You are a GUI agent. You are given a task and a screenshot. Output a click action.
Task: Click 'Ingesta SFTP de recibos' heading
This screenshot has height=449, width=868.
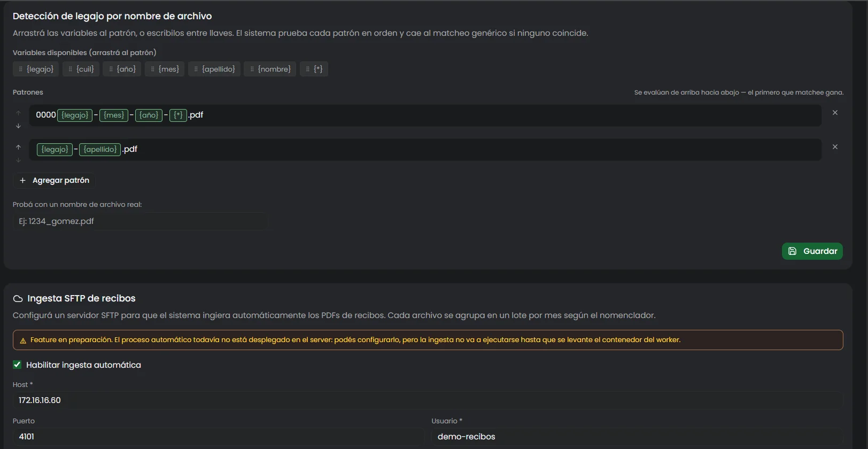pyautogui.click(x=81, y=298)
